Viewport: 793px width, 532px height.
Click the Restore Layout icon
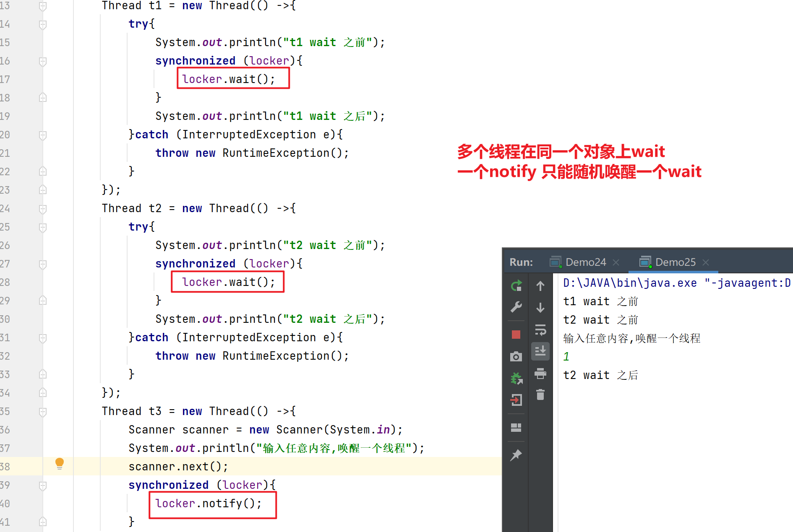pyautogui.click(x=516, y=428)
